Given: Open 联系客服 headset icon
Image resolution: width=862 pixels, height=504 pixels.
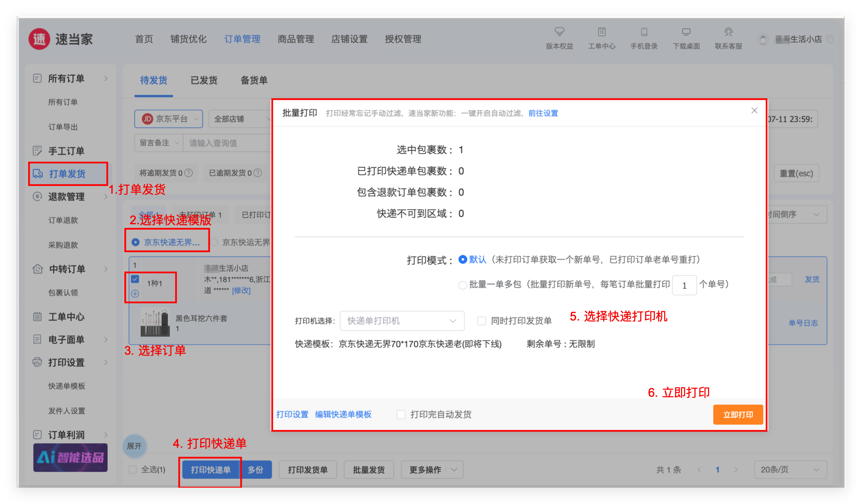Looking at the screenshot, I should point(728,32).
